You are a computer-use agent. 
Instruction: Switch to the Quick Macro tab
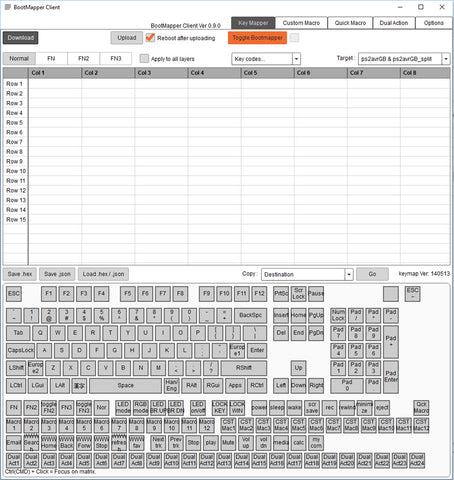tap(350, 23)
